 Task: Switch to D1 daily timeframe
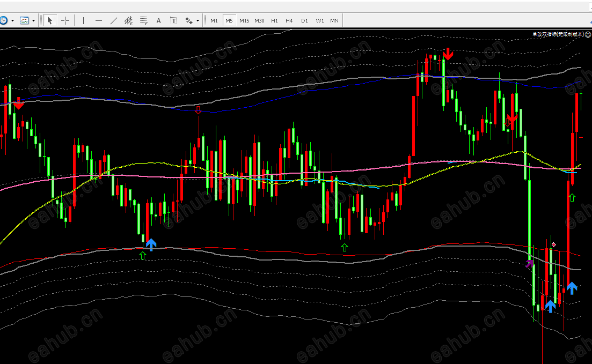(304, 20)
